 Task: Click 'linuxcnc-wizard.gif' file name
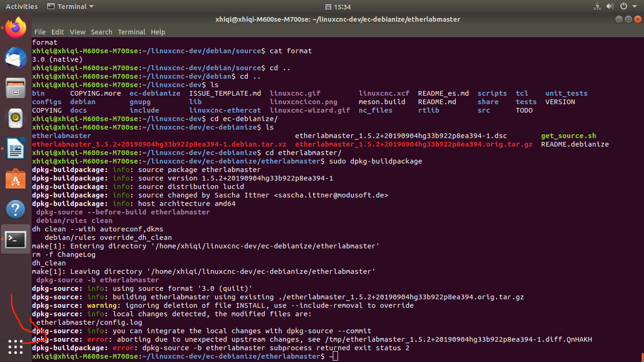[310, 110]
